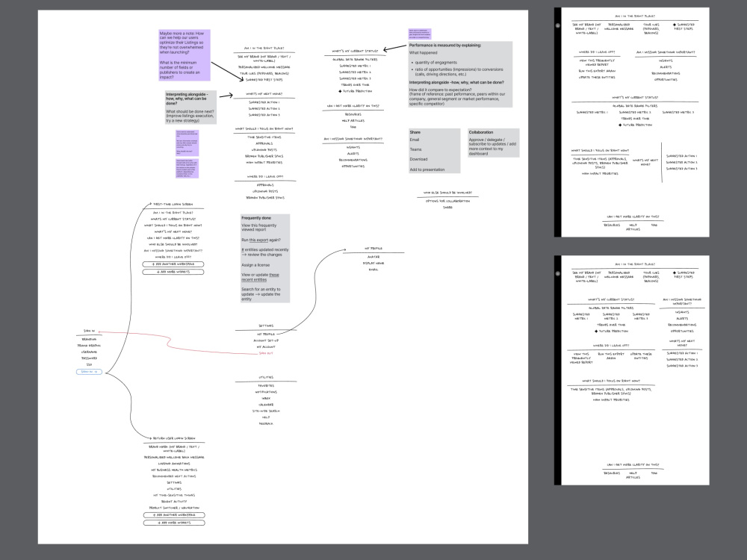Select the "SSO" item under Sign in

click(89, 364)
